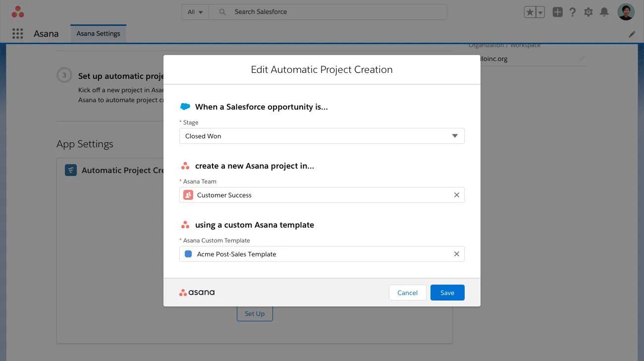This screenshot has width=644, height=361.
Task: Click the Customer Success team avatar icon
Action: click(188, 195)
